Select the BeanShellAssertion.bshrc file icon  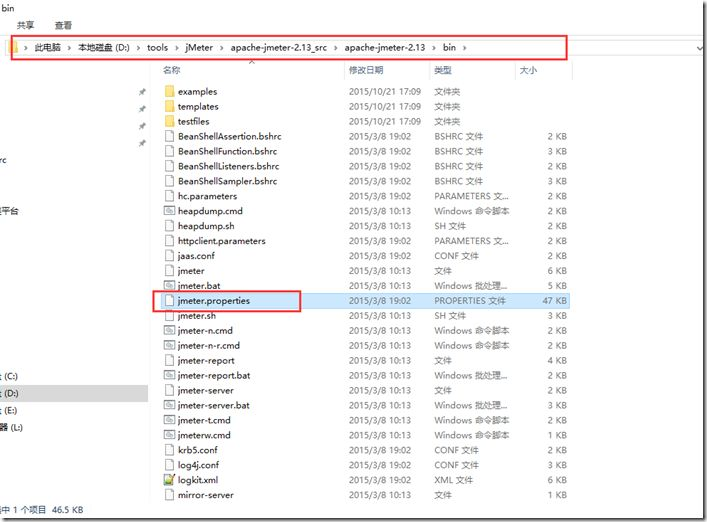[x=169, y=136]
